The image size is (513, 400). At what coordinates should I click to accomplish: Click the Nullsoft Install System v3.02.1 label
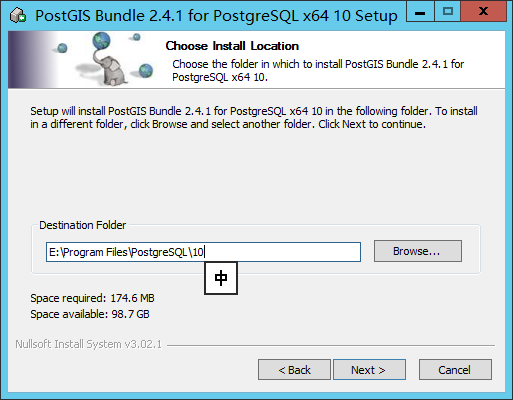click(89, 344)
